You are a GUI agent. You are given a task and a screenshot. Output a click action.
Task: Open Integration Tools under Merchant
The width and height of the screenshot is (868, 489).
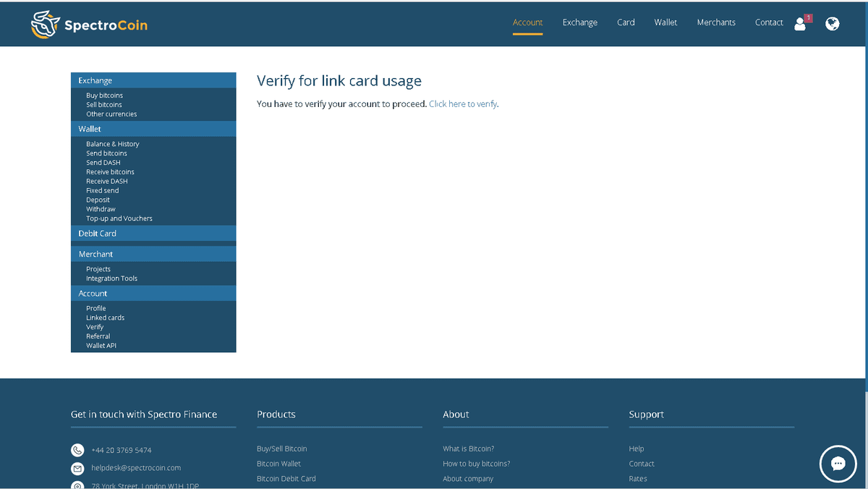click(x=111, y=278)
